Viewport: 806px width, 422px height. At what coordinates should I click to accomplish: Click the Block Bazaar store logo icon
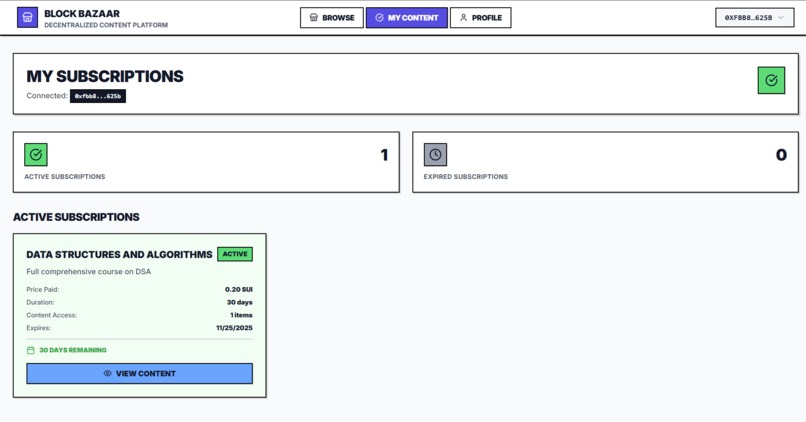pos(27,17)
